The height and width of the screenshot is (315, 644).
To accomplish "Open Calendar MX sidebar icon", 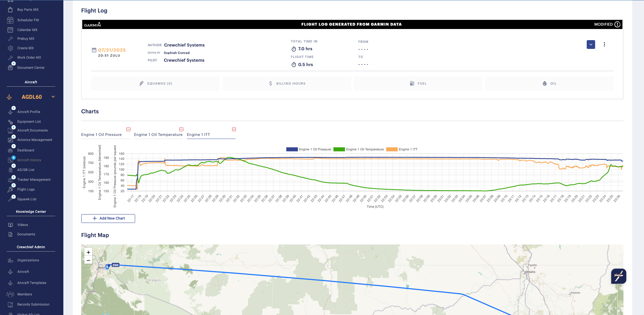I will [10, 30].
